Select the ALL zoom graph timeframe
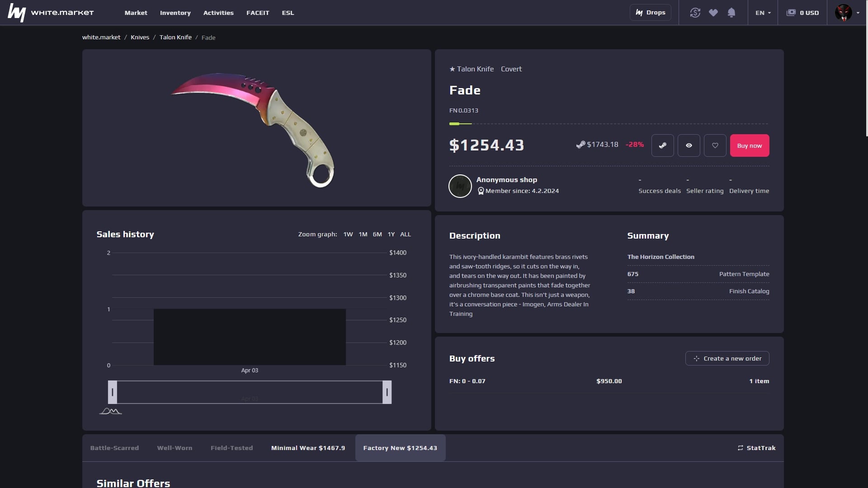 406,234
